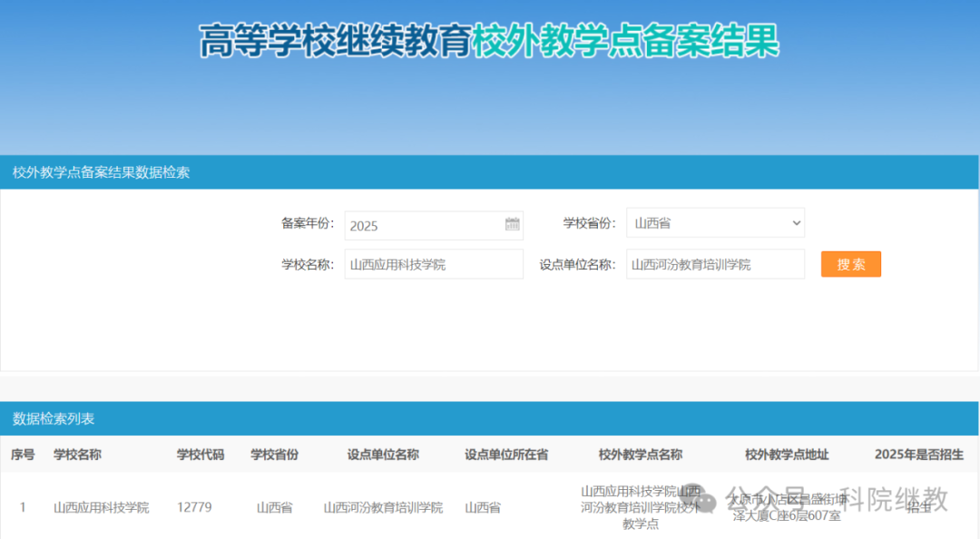Click the teaching point name cell ending 校外教学点
Image resolution: width=980 pixels, height=539 pixels.
(640, 507)
